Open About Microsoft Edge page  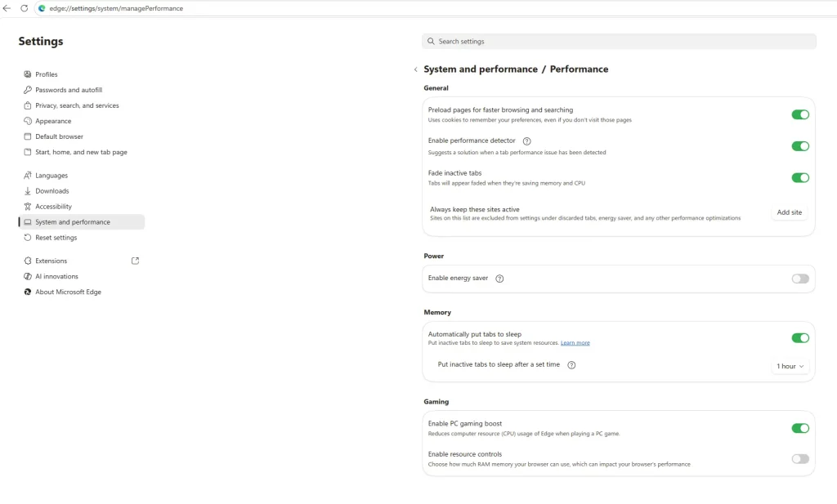pos(69,292)
